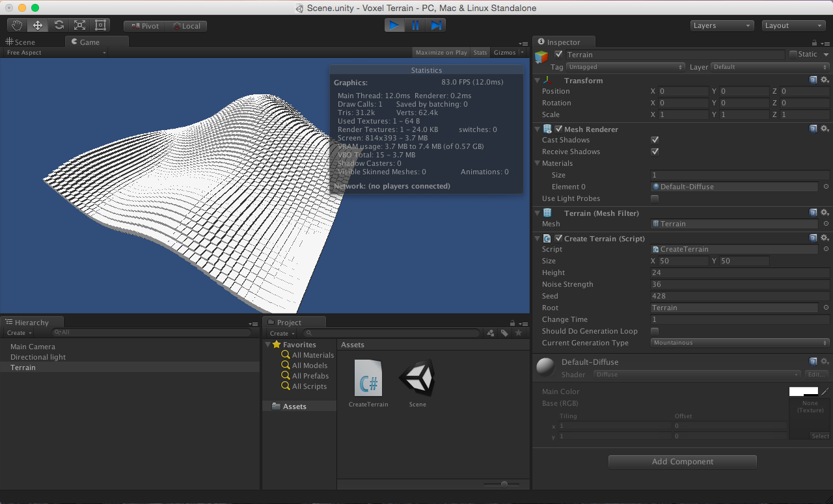833x504 pixels.
Task: Collapse the Transform component
Action: (537, 80)
